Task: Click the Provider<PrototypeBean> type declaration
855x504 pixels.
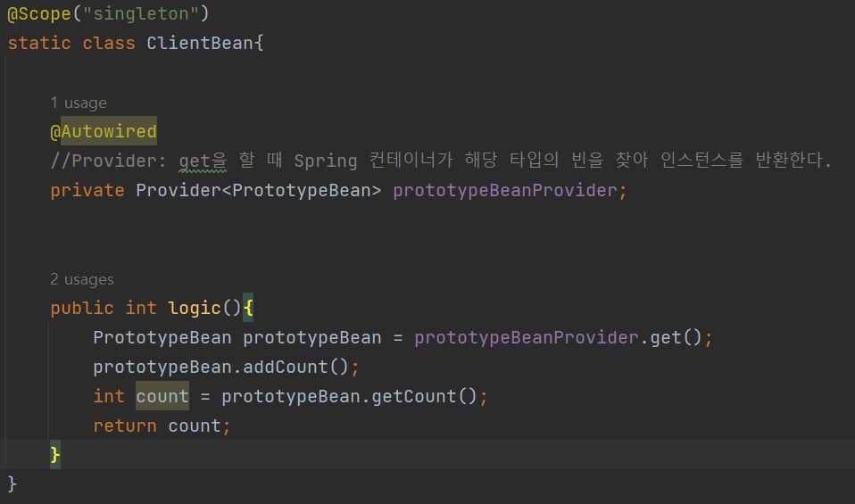Action: pos(258,190)
